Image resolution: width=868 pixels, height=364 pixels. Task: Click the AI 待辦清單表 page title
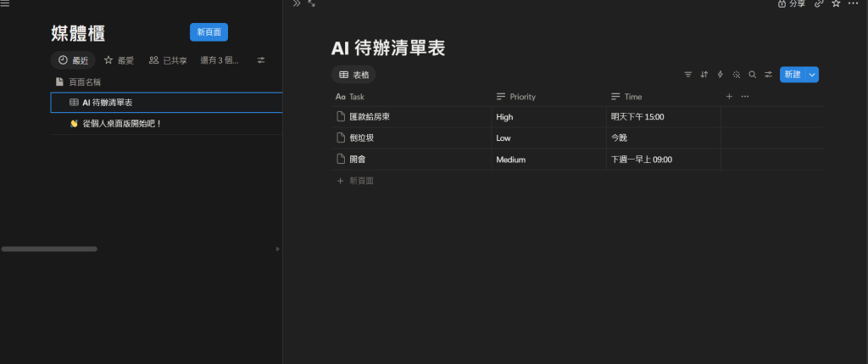388,48
